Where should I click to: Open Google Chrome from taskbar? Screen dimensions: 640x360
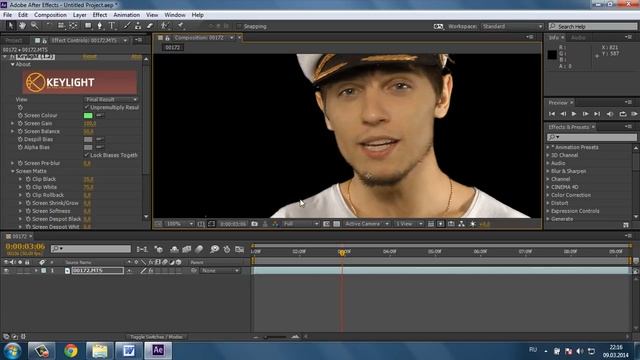71,351
